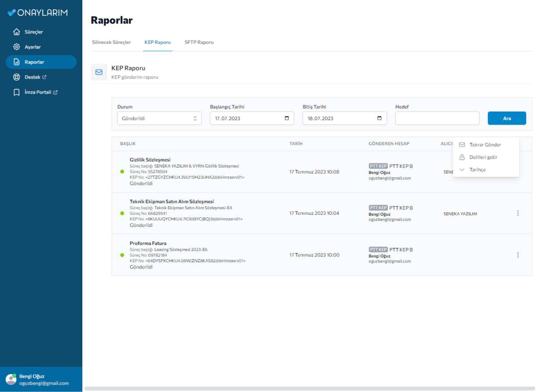This screenshot has height=392, width=540.
Task: Click the Destek lifebuoy icon
Action: [x=16, y=77]
